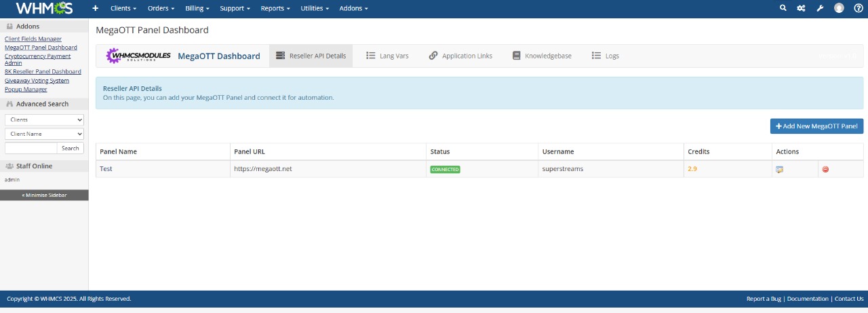Image resolution: width=868 pixels, height=313 pixels.
Task: Open the Application Links tab
Action: click(460, 56)
